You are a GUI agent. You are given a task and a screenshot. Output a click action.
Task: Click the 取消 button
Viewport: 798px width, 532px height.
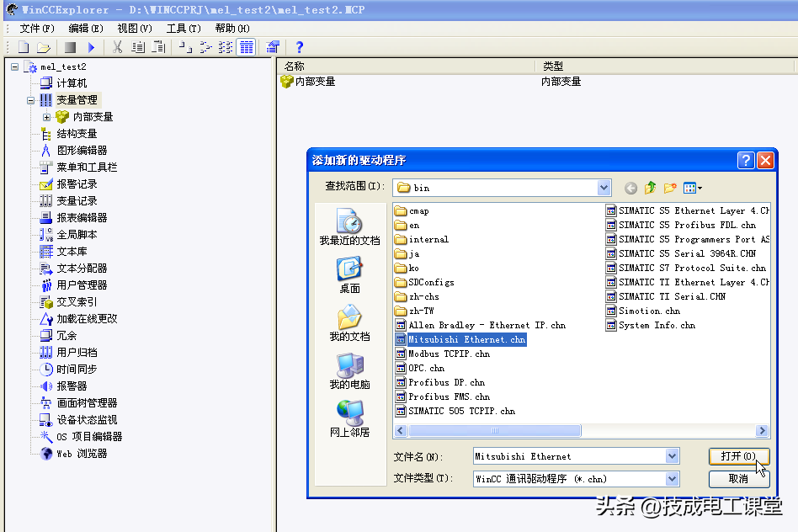[x=738, y=479]
